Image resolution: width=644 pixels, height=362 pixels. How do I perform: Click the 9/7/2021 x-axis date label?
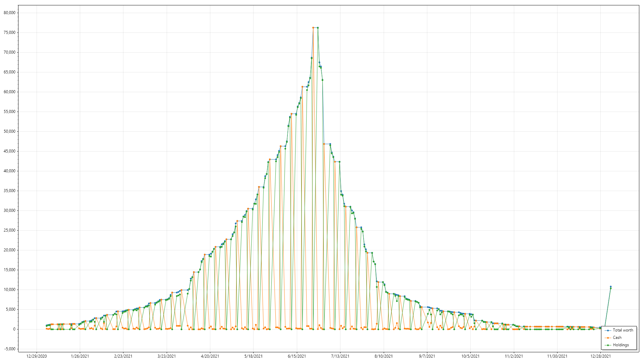click(427, 356)
